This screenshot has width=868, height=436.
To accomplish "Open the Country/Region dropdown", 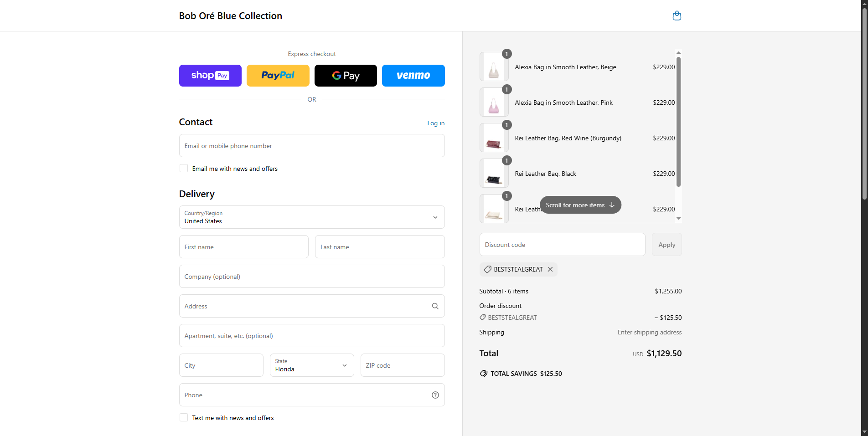I will click(312, 217).
